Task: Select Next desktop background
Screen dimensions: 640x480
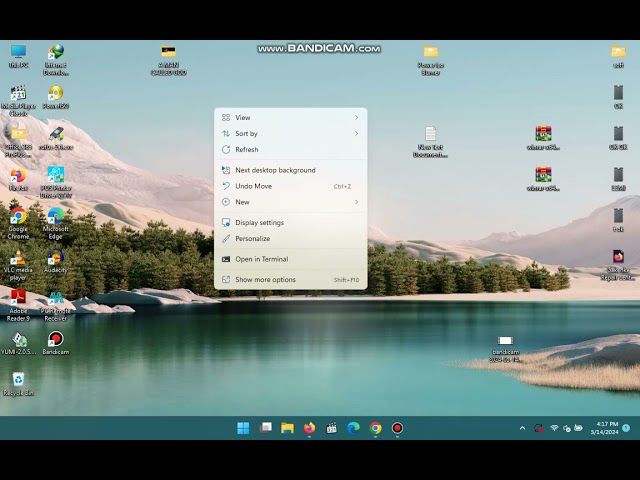Action: coord(291,170)
